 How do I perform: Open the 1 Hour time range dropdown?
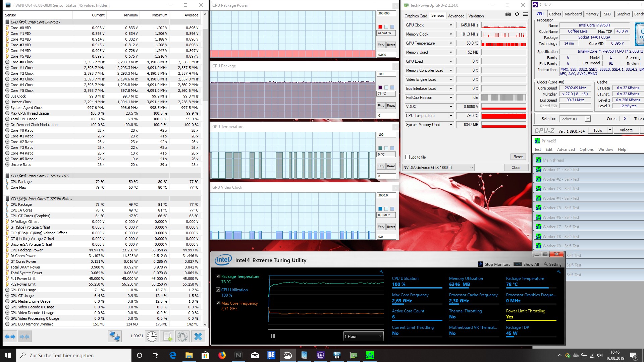tap(363, 336)
